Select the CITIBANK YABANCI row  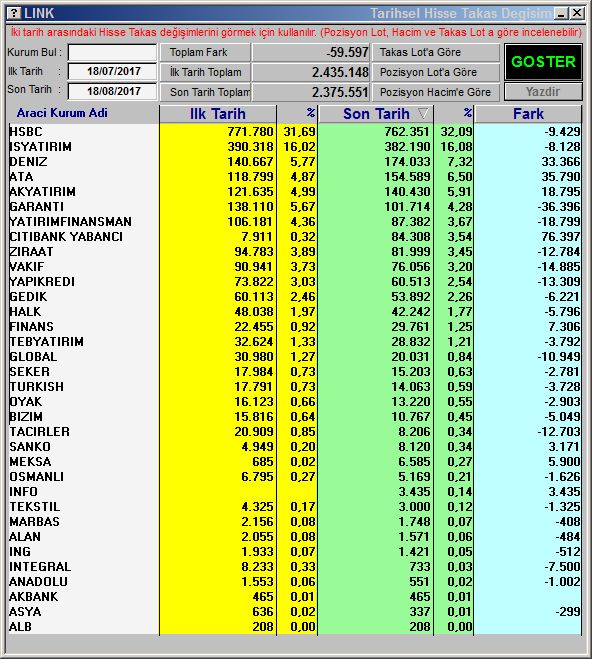(295, 237)
